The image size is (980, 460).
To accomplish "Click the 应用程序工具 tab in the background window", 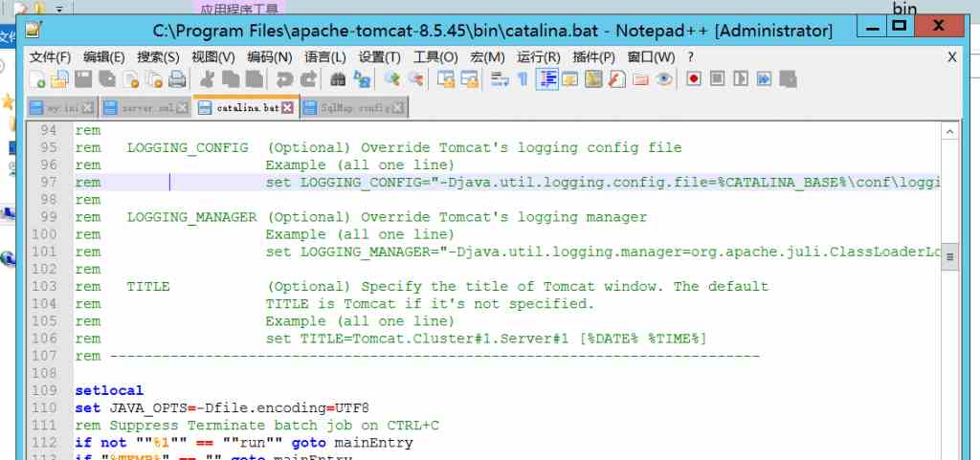I will tap(238, 10).
